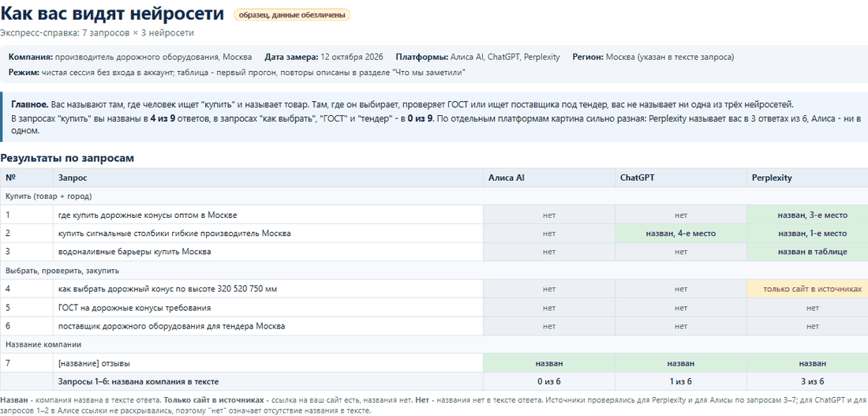
Task: Click the heading "Результаты по запросам"
Action: point(67,159)
